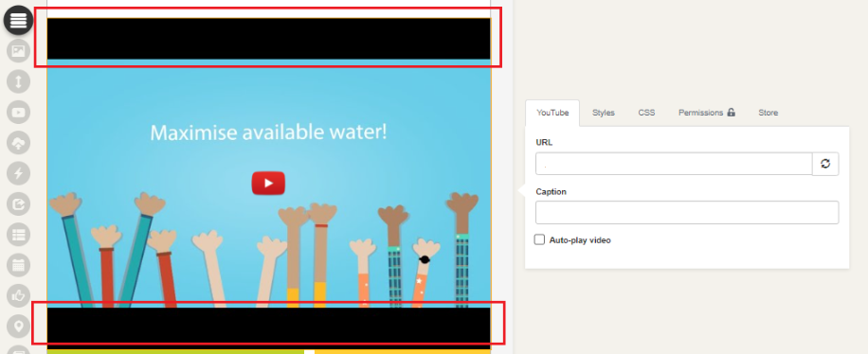The width and height of the screenshot is (868, 354).
Task: Select the share arrow icon in sidebar
Action: click(x=18, y=204)
